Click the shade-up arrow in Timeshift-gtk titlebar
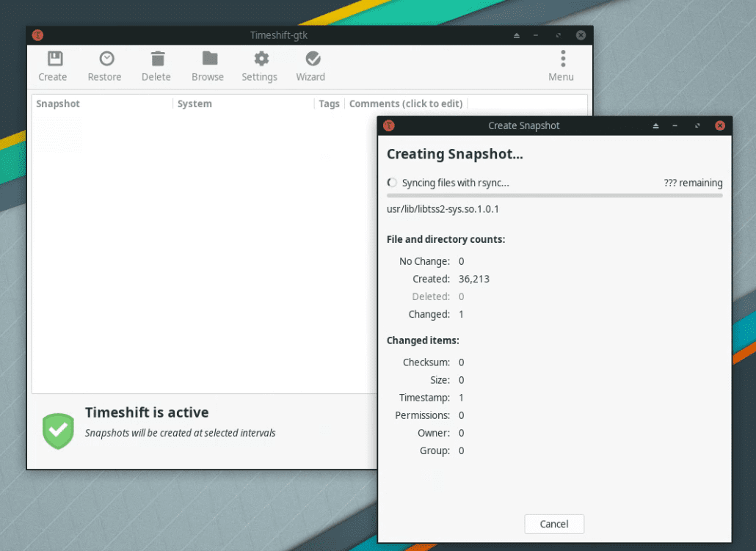Viewport: 756px width, 551px height. pyautogui.click(x=517, y=35)
